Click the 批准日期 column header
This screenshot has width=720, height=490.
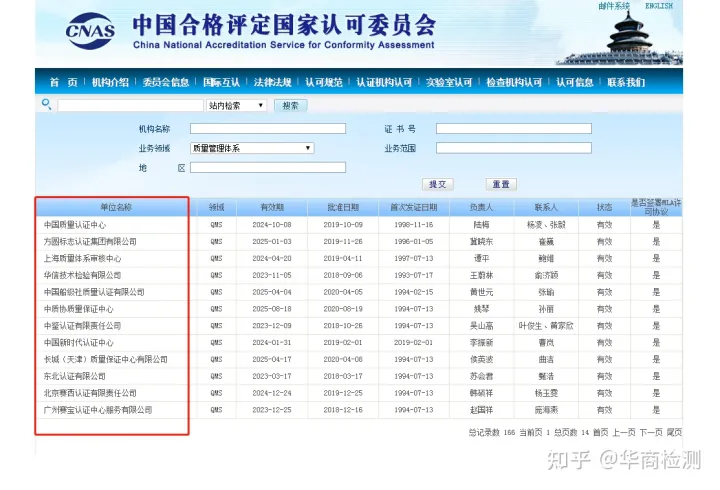click(x=343, y=207)
